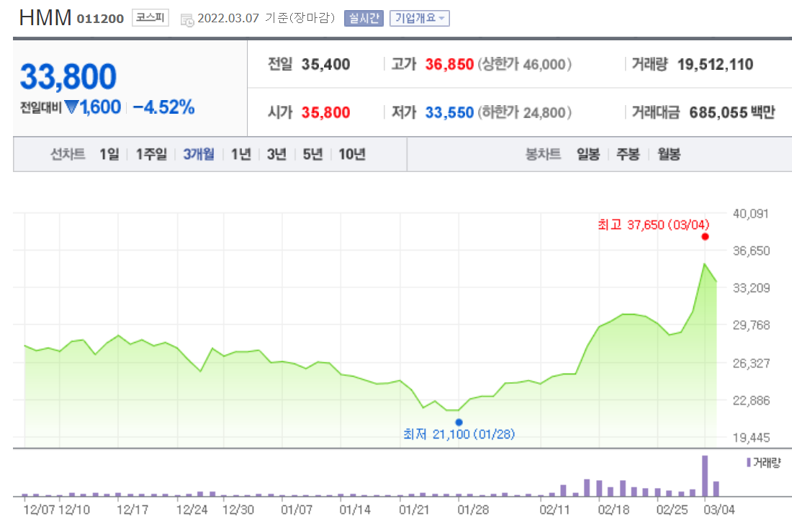Click the red 최고 marker dot
Viewport: 792px width, 532px height.
(705, 236)
